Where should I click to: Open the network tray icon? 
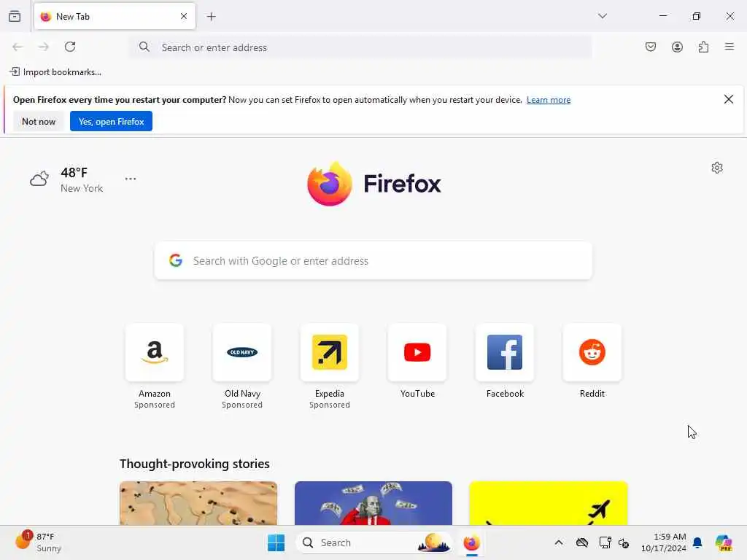point(605,542)
